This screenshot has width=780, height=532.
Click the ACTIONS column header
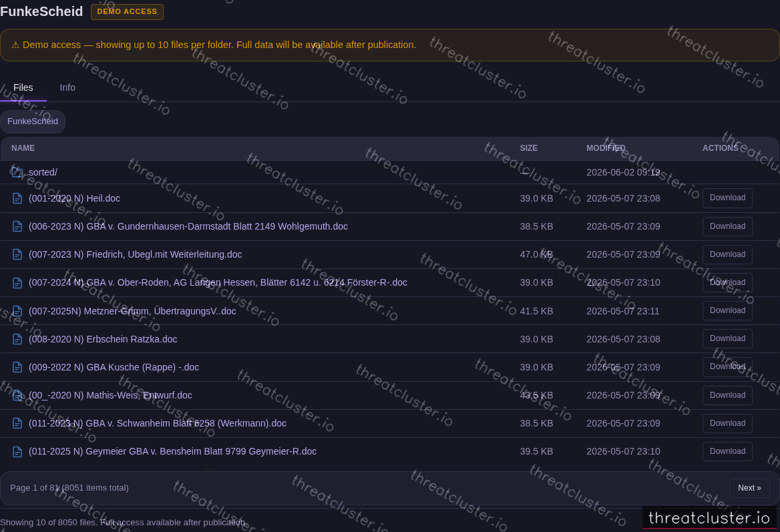coord(721,148)
